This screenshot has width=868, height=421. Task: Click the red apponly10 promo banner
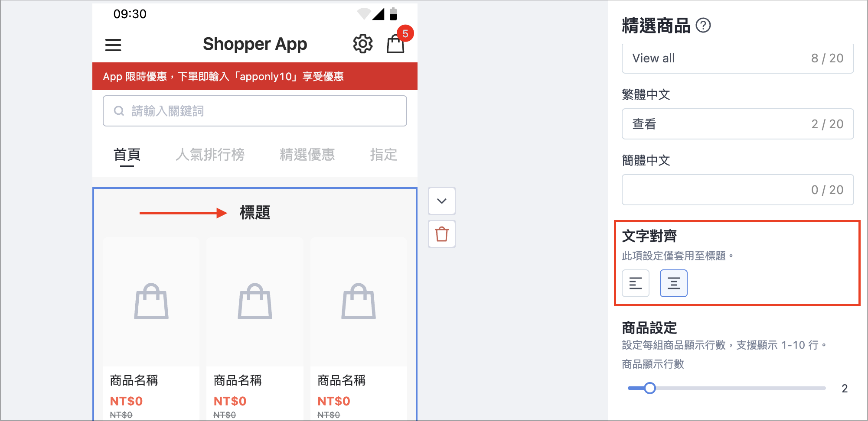click(x=255, y=76)
